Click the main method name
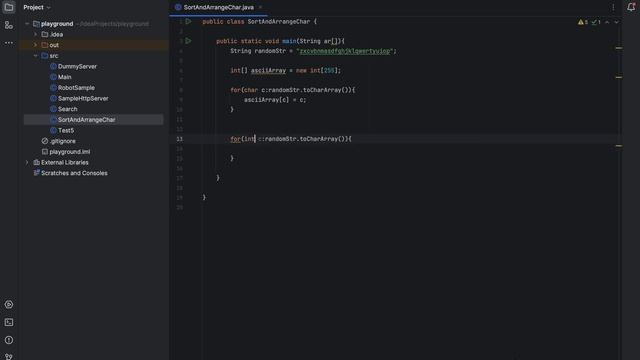This screenshot has height=360, width=640. pyautogui.click(x=289, y=41)
